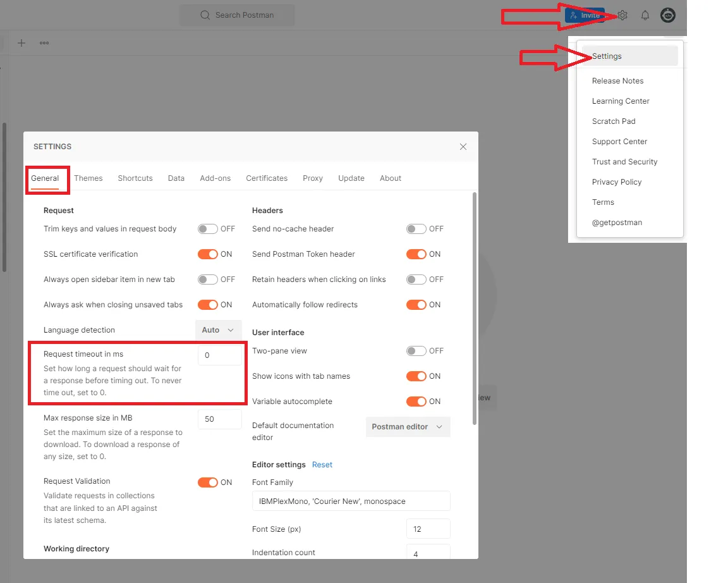Visit the @getpostman link

617,222
